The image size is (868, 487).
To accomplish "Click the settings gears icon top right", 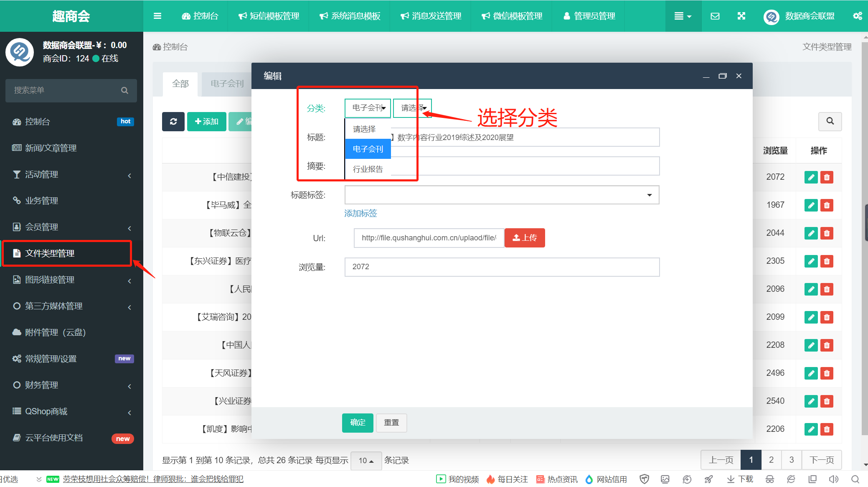I will click(857, 16).
